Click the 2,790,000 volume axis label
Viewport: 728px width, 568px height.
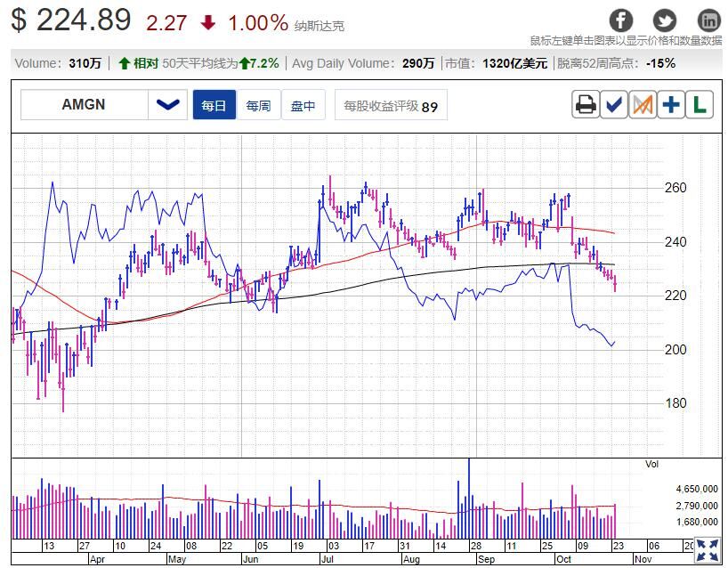[697, 506]
